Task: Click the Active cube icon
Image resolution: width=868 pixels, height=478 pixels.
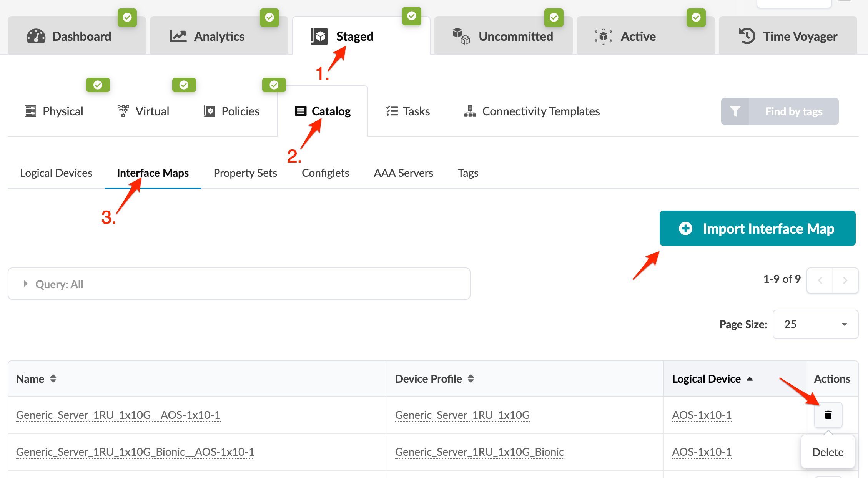Action: 603,37
